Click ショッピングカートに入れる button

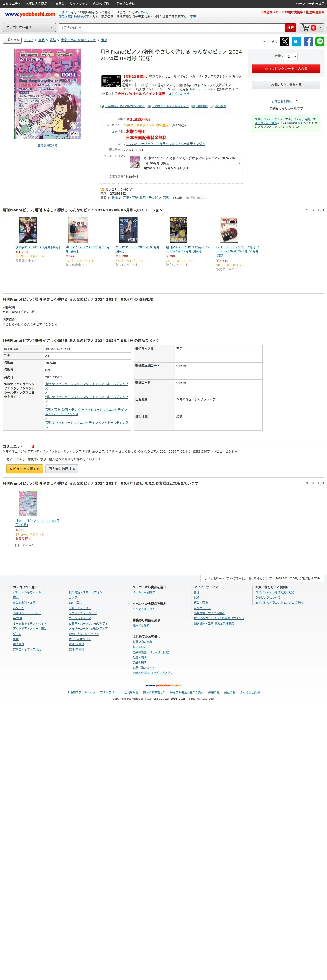pos(286,68)
